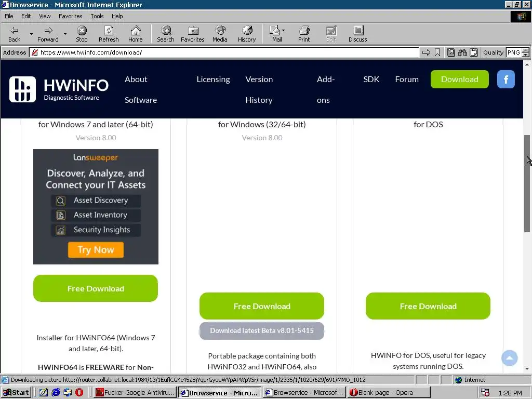Open the Add-ons nav link

click(x=326, y=89)
